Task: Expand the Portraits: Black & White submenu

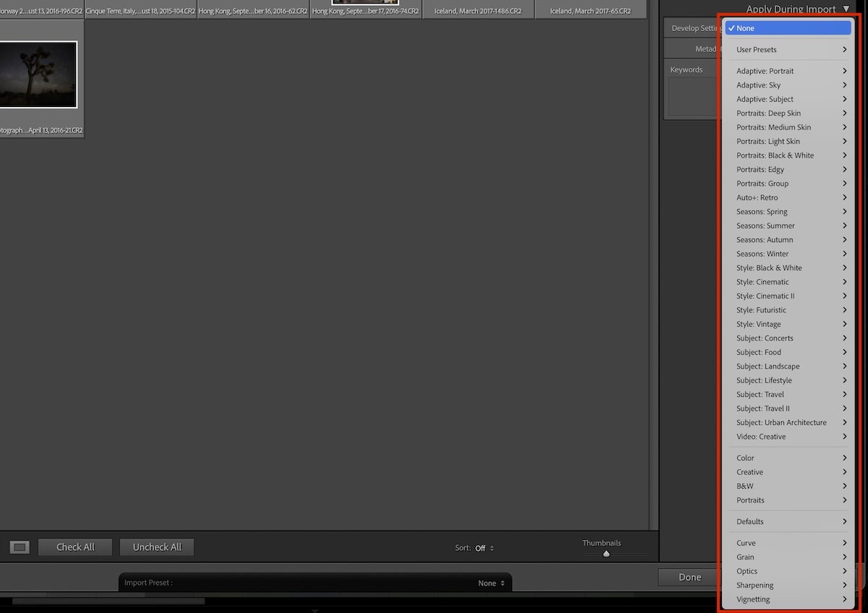Action: point(788,155)
